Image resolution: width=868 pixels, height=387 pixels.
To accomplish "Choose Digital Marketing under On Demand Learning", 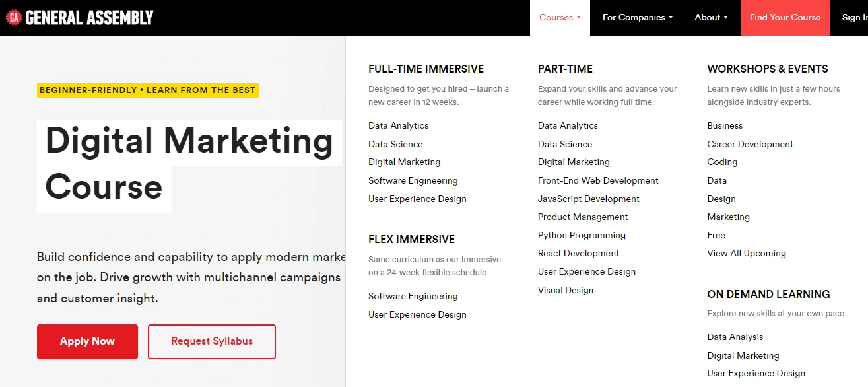I will tap(743, 355).
